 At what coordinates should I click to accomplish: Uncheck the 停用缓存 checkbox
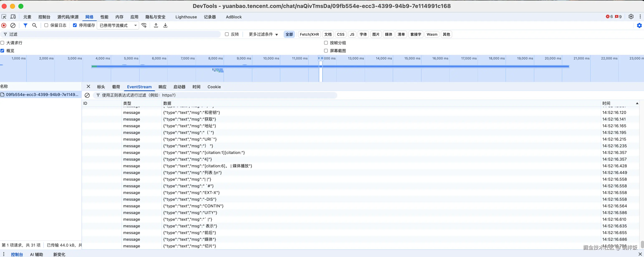point(75,25)
